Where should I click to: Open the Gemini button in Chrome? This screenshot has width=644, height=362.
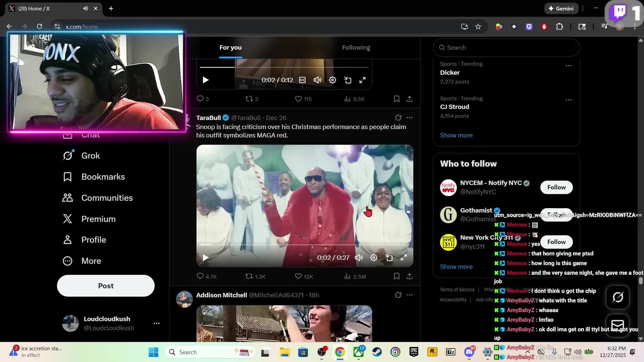(x=561, y=9)
